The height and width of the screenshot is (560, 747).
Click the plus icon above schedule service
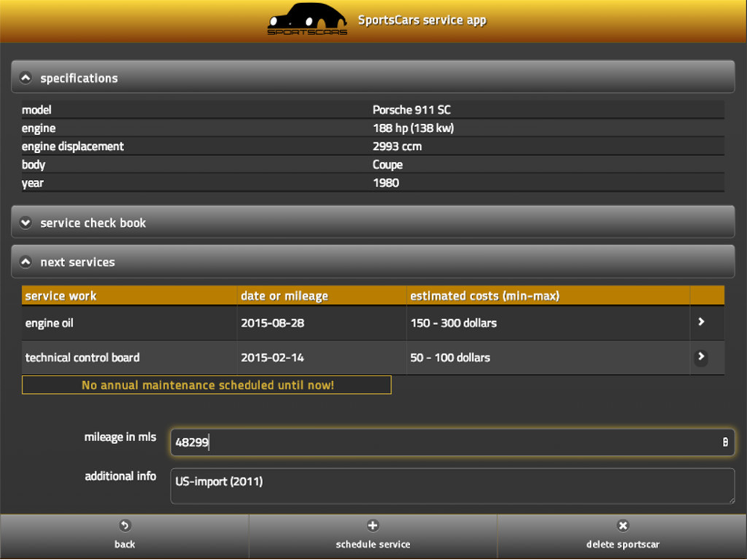coord(373,526)
